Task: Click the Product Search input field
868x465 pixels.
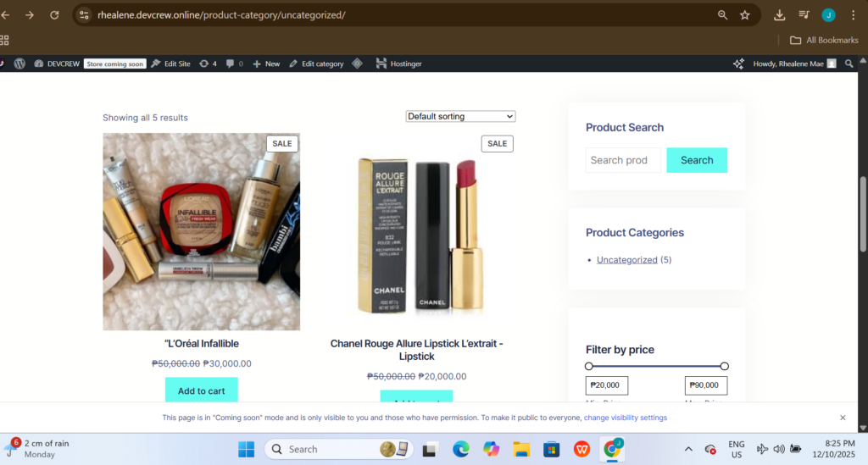Action: coord(622,160)
